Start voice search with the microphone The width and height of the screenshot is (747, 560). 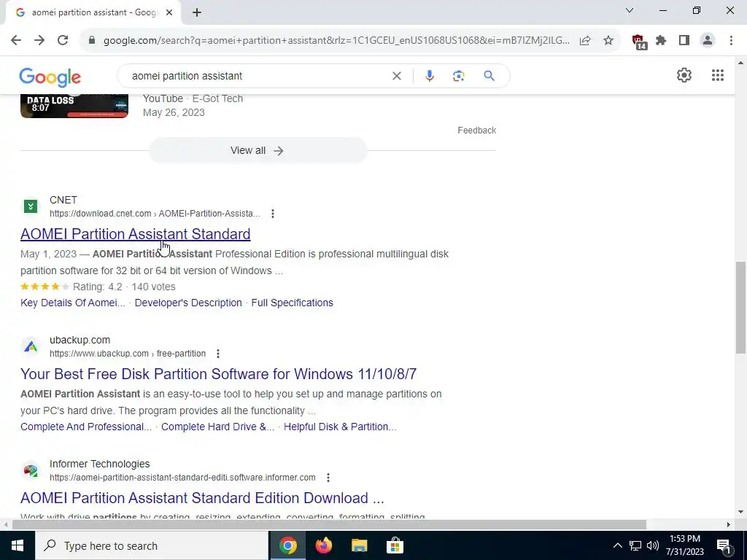[429, 76]
